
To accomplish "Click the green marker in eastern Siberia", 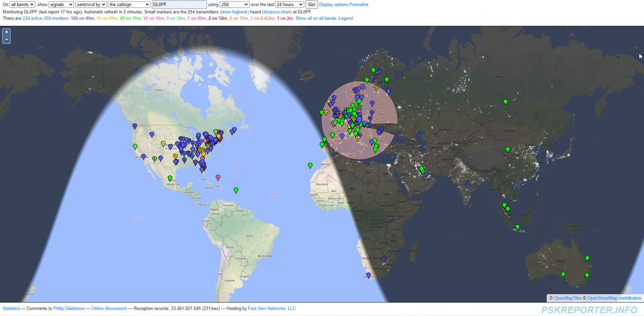I will coord(505,102).
